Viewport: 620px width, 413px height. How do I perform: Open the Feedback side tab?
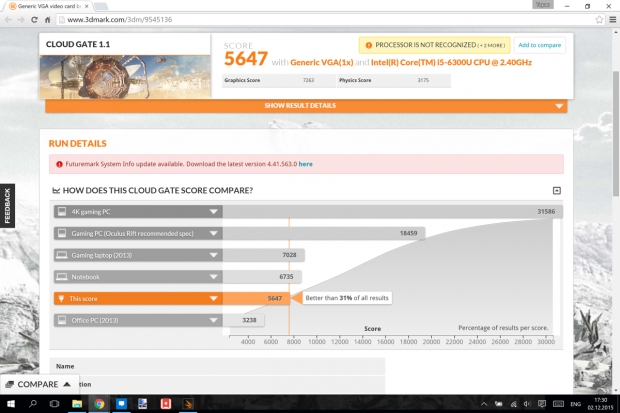pos(7,206)
